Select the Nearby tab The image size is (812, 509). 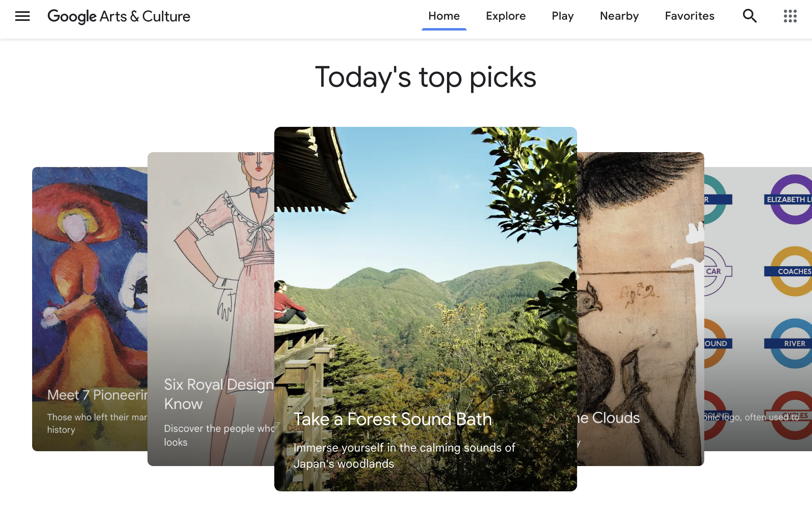click(619, 16)
